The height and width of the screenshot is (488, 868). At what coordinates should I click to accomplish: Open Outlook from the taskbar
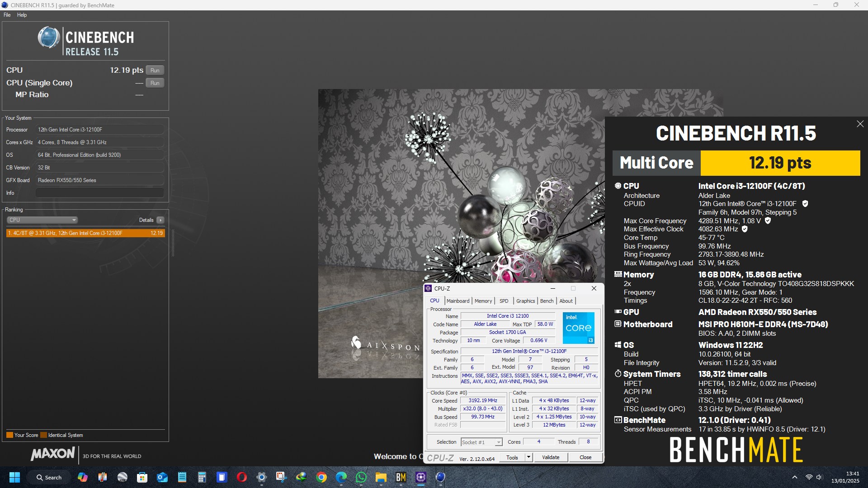(x=162, y=477)
